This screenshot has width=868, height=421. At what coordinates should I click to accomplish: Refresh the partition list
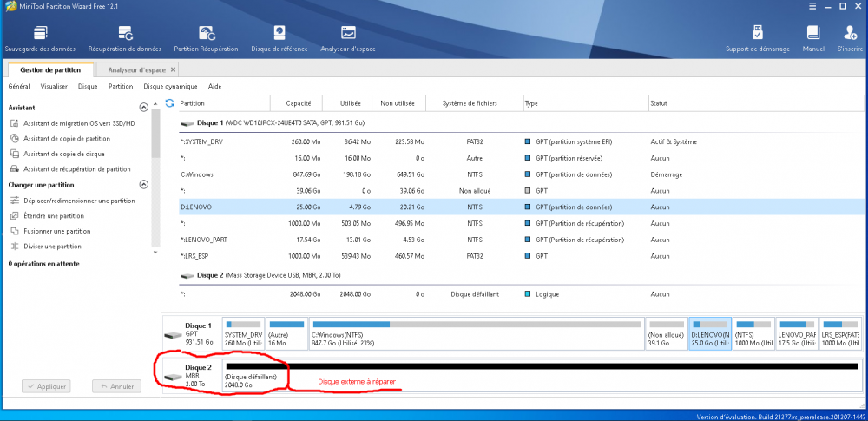pos(170,102)
